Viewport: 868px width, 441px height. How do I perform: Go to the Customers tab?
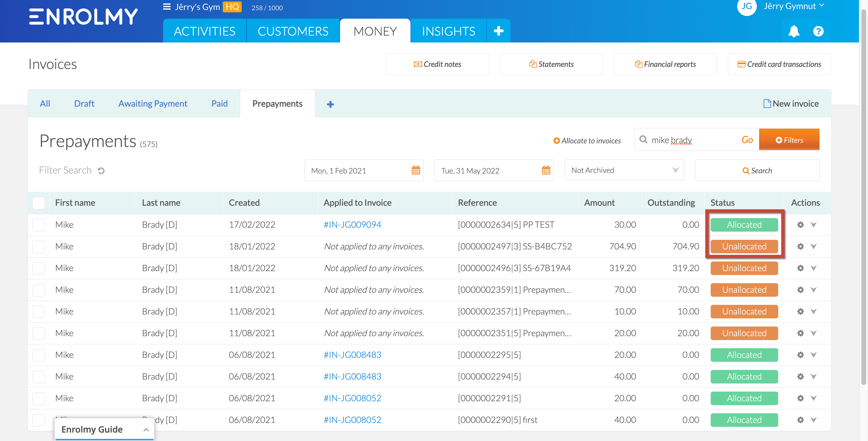coord(293,31)
